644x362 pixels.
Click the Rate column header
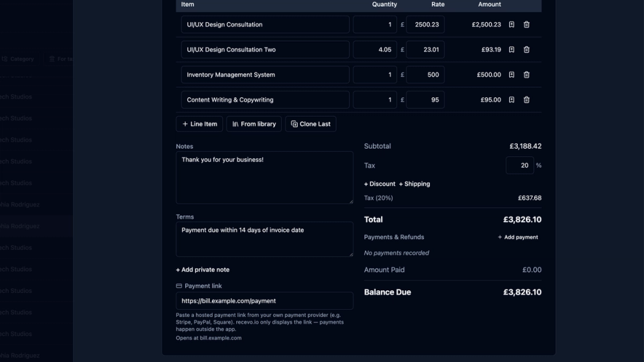438,4
